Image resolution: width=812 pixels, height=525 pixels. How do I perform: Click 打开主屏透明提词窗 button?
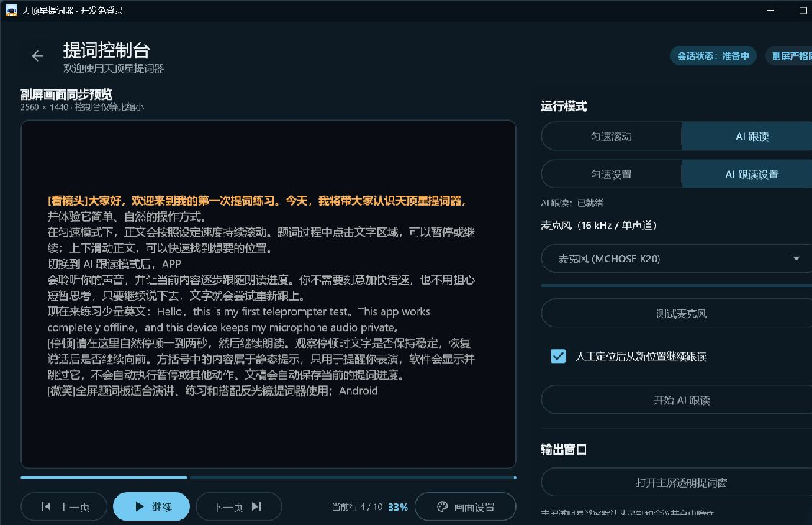(x=677, y=483)
